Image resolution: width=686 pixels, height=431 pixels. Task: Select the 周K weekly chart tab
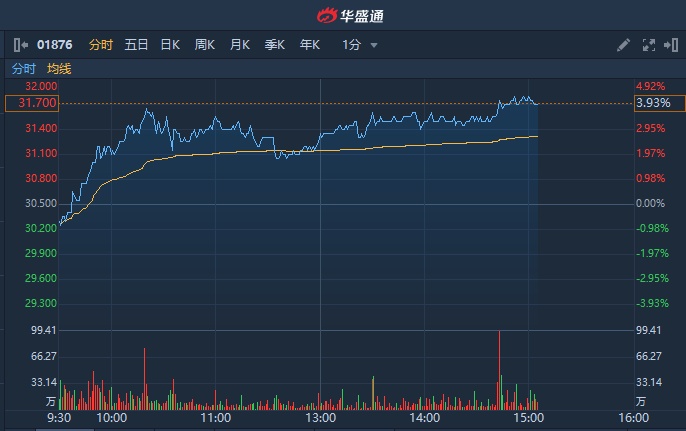pyautogui.click(x=205, y=45)
